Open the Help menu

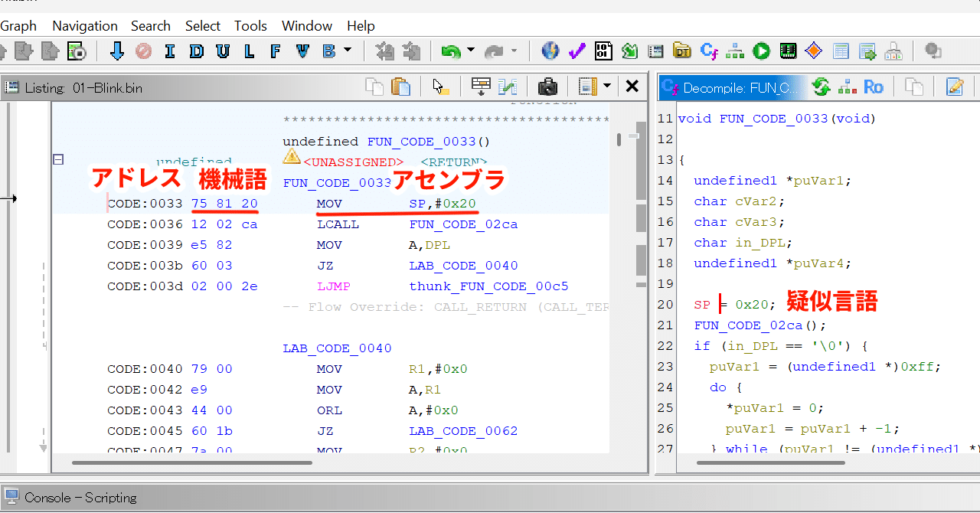click(361, 26)
